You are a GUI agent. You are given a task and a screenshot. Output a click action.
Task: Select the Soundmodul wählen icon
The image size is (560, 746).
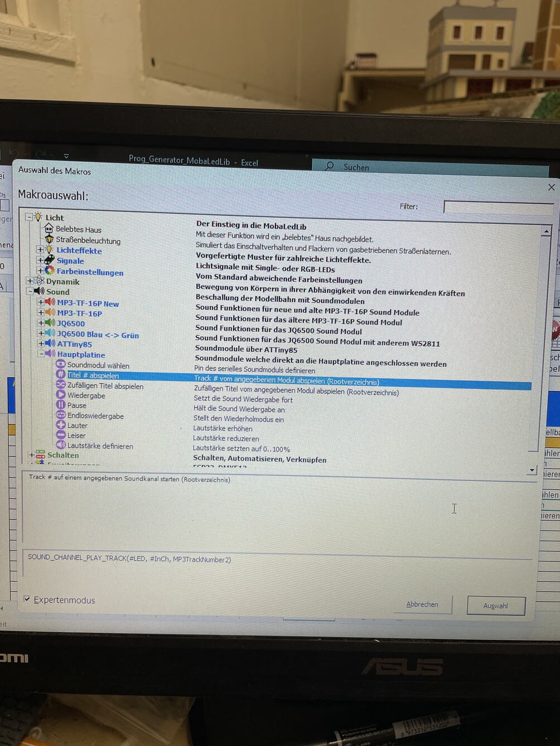[x=61, y=365]
